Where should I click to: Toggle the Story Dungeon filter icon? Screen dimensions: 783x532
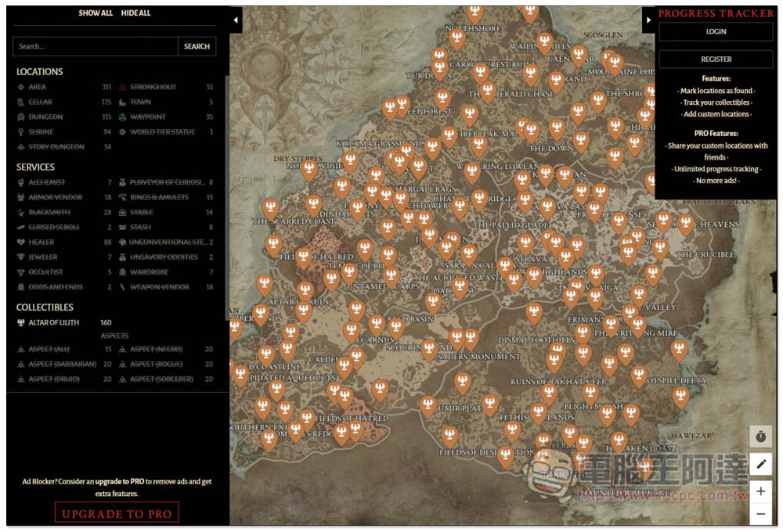pos(20,147)
